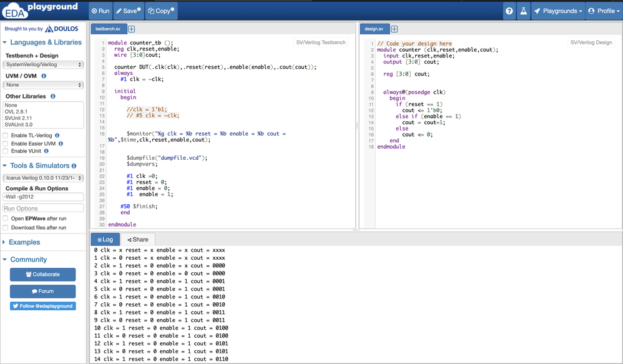
Task: Add new file tab next to testbench.sv
Action: click(x=132, y=29)
